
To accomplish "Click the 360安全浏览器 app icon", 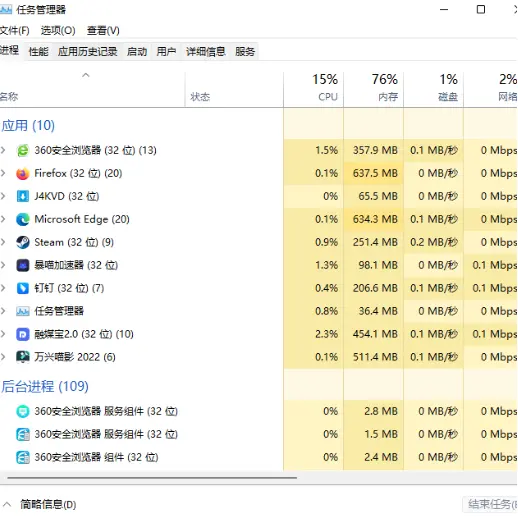I will (23, 150).
